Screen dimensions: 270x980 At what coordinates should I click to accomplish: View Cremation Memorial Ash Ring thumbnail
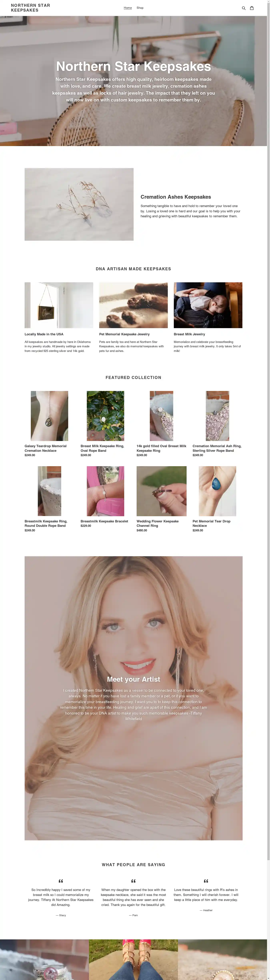click(x=218, y=416)
